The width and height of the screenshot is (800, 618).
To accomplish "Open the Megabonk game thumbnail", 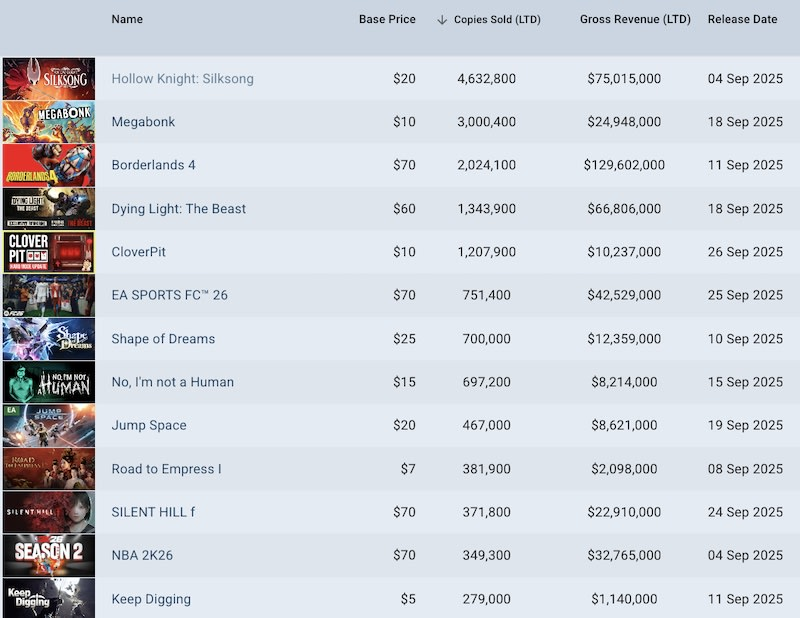I will [x=49, y=122].
